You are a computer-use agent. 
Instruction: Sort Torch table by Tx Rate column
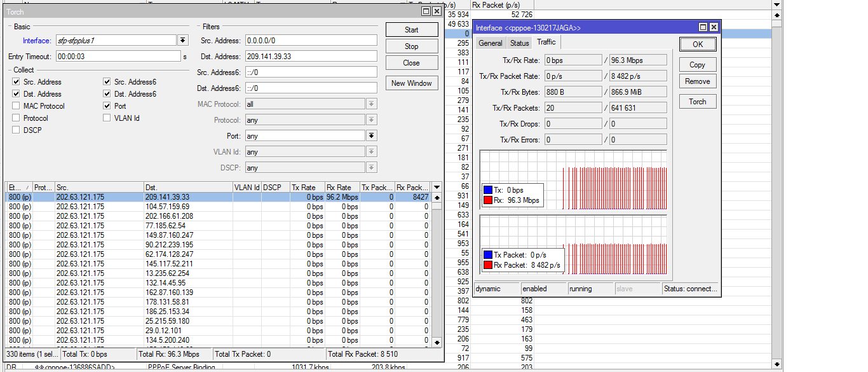307,187
